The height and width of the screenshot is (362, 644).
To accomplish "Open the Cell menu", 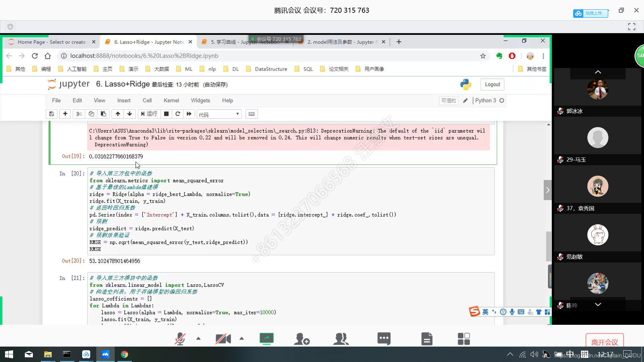I will (x=147, y=100).
